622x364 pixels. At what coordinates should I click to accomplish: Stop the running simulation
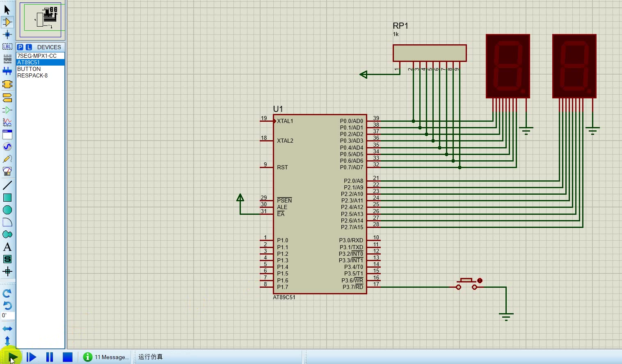point(68,357)
